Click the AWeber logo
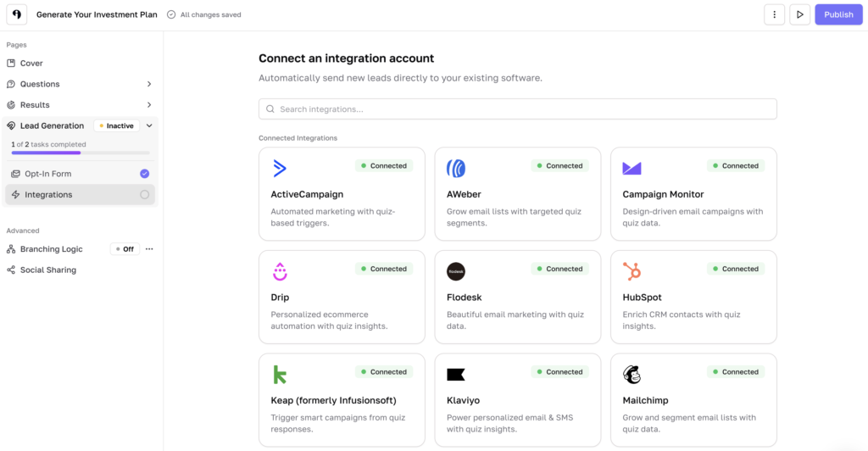868x451 pixels. tap(456, 168)
